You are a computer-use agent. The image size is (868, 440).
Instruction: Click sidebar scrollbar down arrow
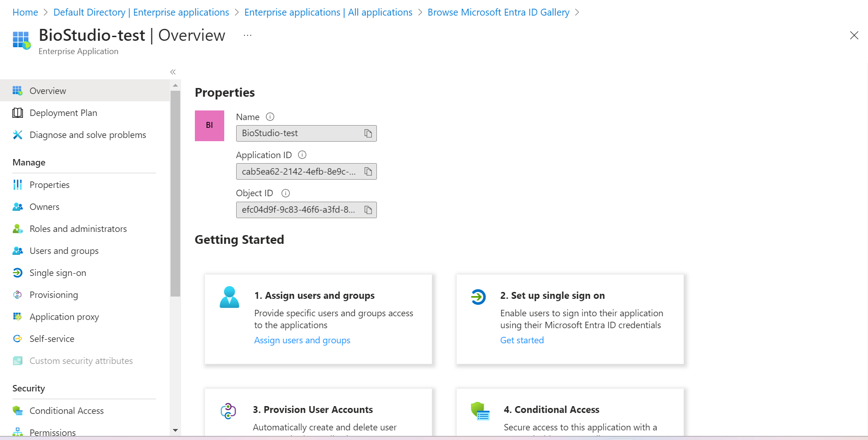[175, 430]
